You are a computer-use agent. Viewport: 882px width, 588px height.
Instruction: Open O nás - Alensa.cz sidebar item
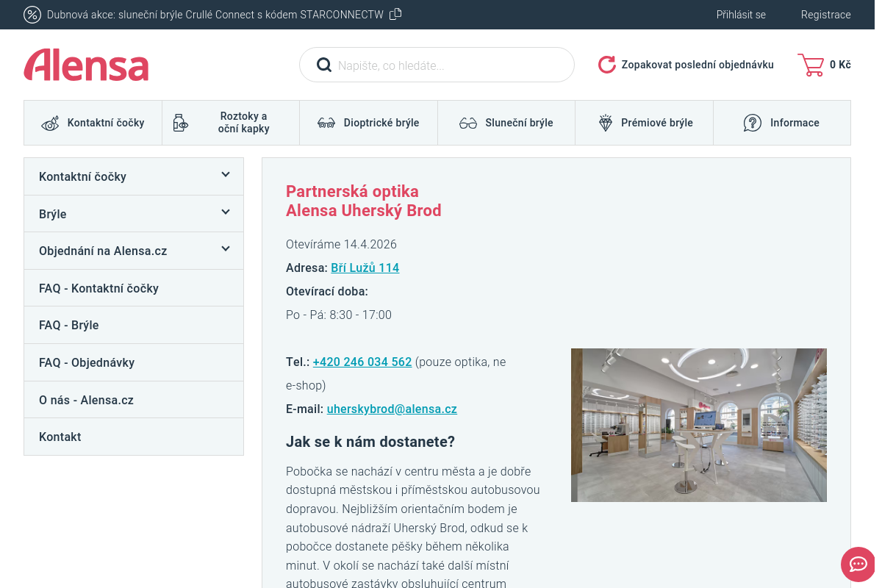click(134, 400)
